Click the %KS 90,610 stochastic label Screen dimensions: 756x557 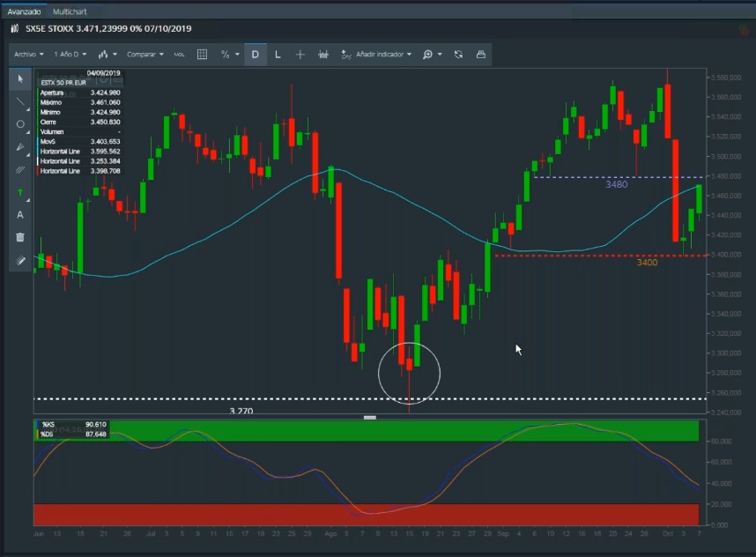72,425
